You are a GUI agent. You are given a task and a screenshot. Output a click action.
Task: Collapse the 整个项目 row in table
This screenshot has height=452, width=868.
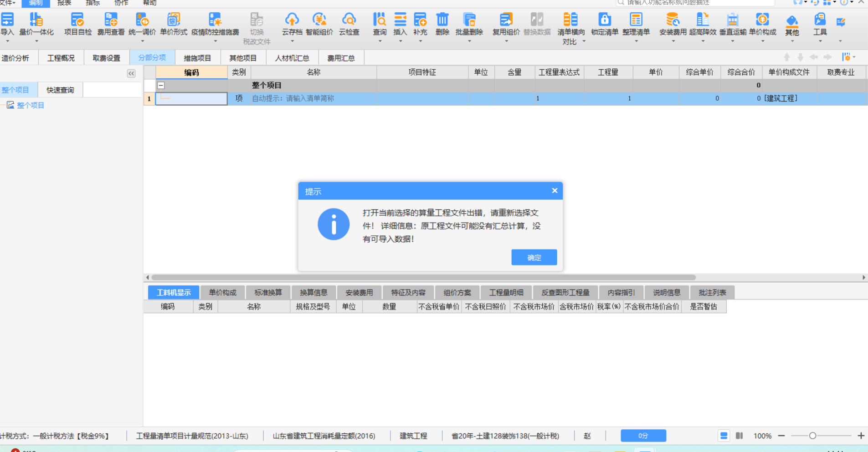click(x=161, y=85)
